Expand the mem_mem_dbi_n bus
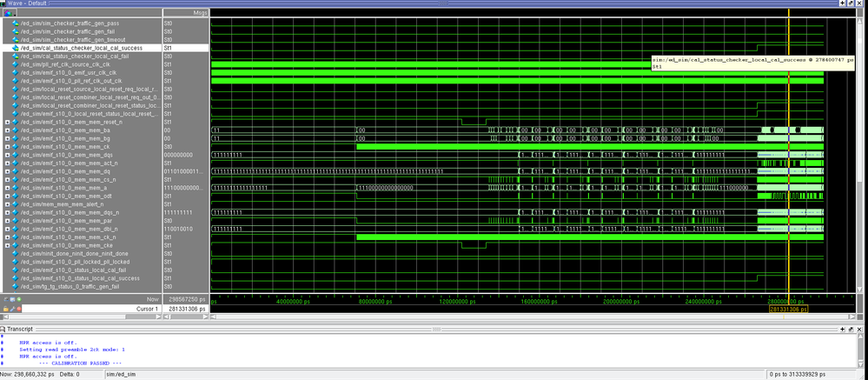The width and height of the screenshot is (868, 380). 7,229
